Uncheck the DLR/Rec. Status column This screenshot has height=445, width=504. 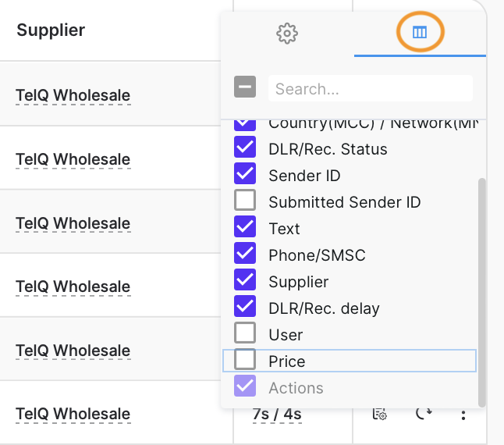(245, 147)
